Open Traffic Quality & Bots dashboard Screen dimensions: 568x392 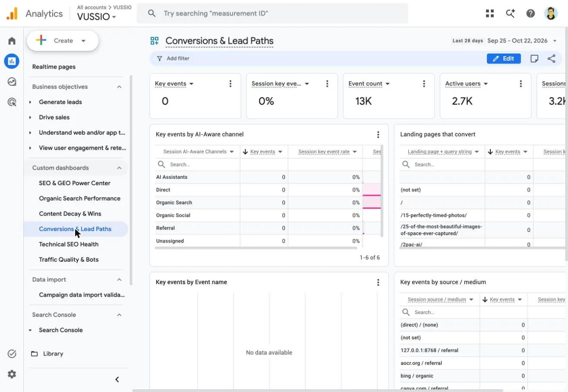coord(69,259)
